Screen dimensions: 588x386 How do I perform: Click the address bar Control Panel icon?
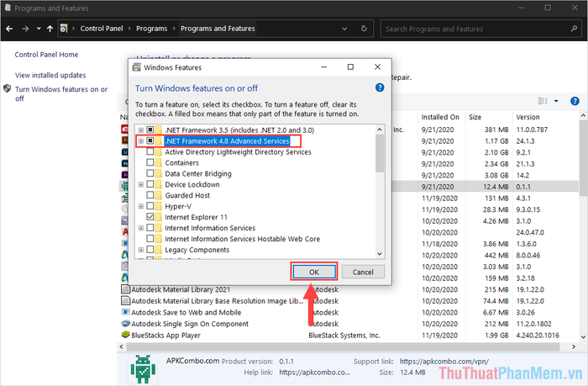pyautogui.click(x=64, y=29)
